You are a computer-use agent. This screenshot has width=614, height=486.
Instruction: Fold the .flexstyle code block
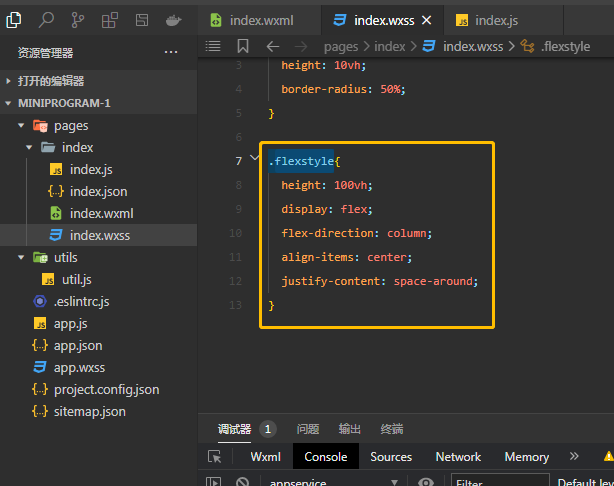(x=255, y=158)
